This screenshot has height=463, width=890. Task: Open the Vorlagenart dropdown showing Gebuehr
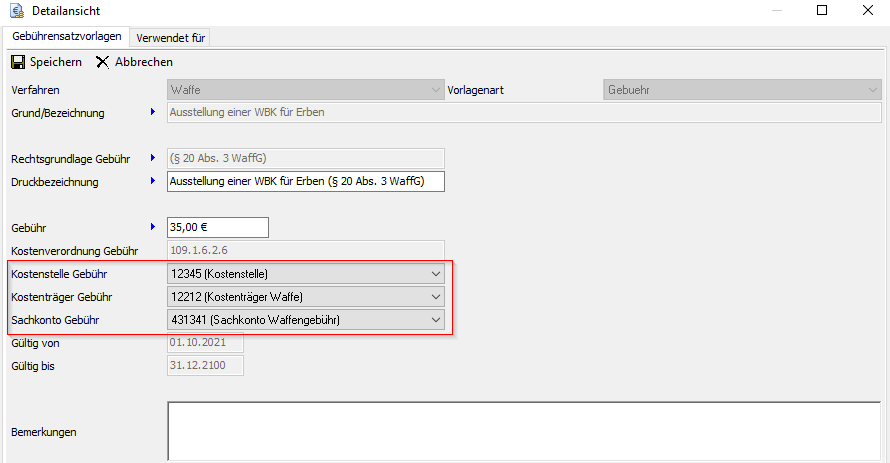coord(872,90)
